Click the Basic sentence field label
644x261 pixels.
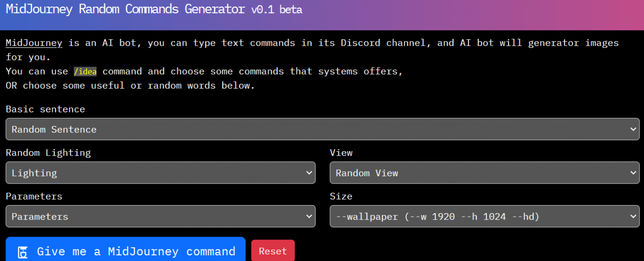click(x=45, y=109)
